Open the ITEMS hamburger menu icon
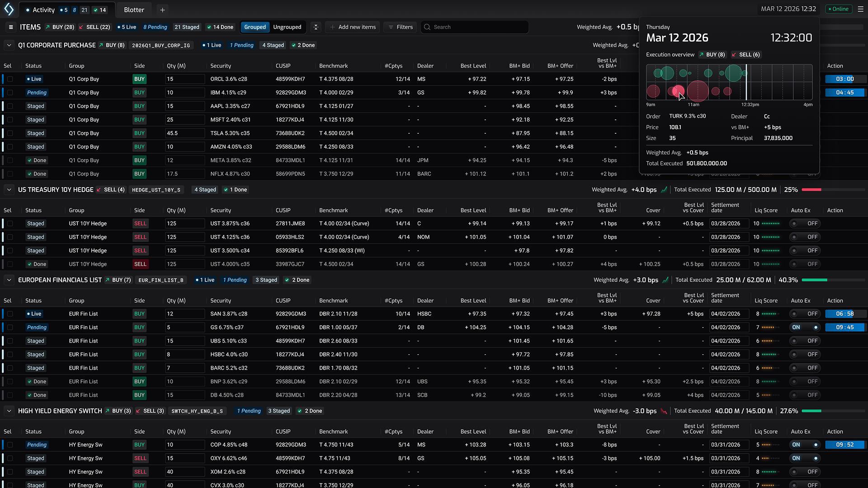This screenshot has height=488, width=868. [11, 27]
